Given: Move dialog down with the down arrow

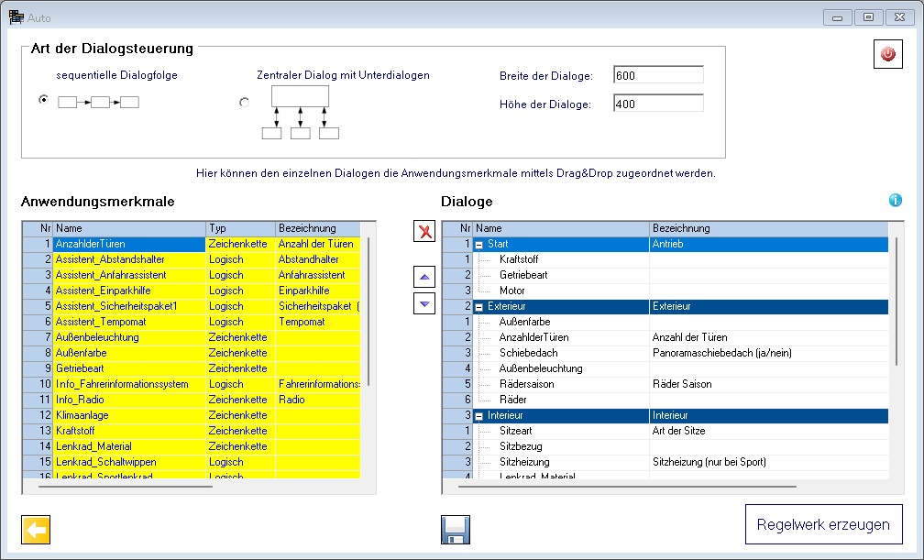Looking at the screenshot, I should tap(424, 303).
